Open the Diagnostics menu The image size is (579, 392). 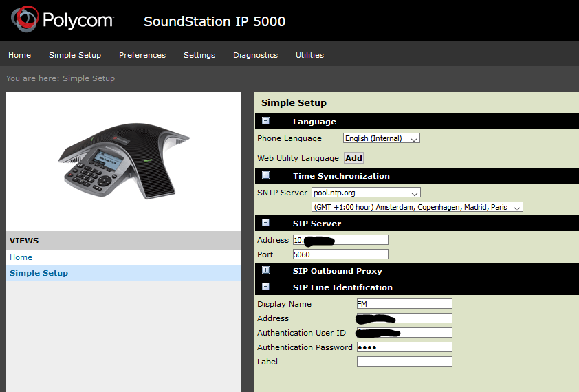click(x=256, y=55)
